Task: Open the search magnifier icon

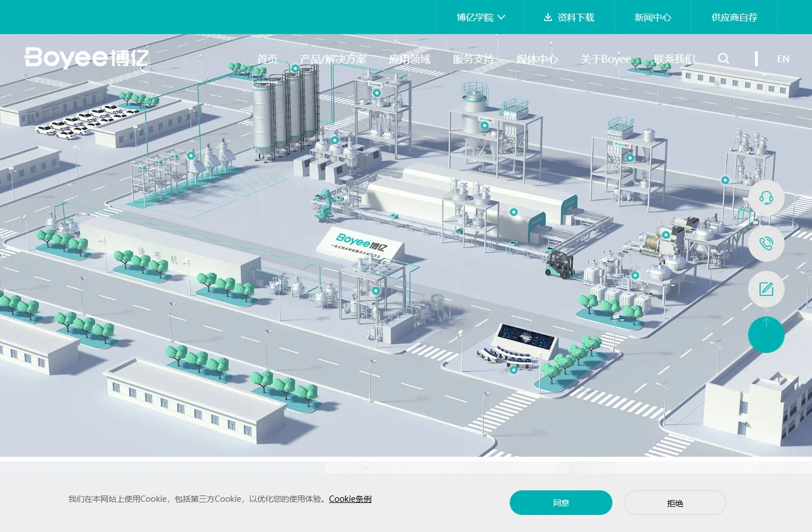Action: pos(723,58)
